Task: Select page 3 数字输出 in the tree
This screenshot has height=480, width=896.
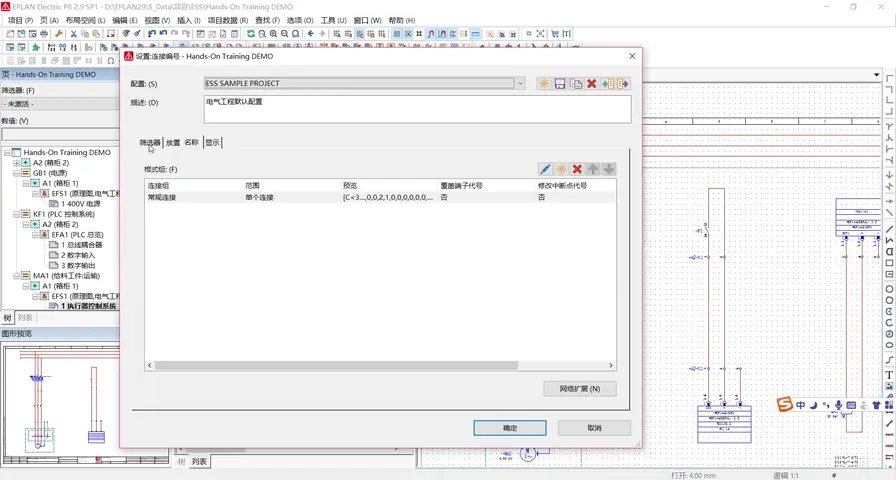Action: 78,266
